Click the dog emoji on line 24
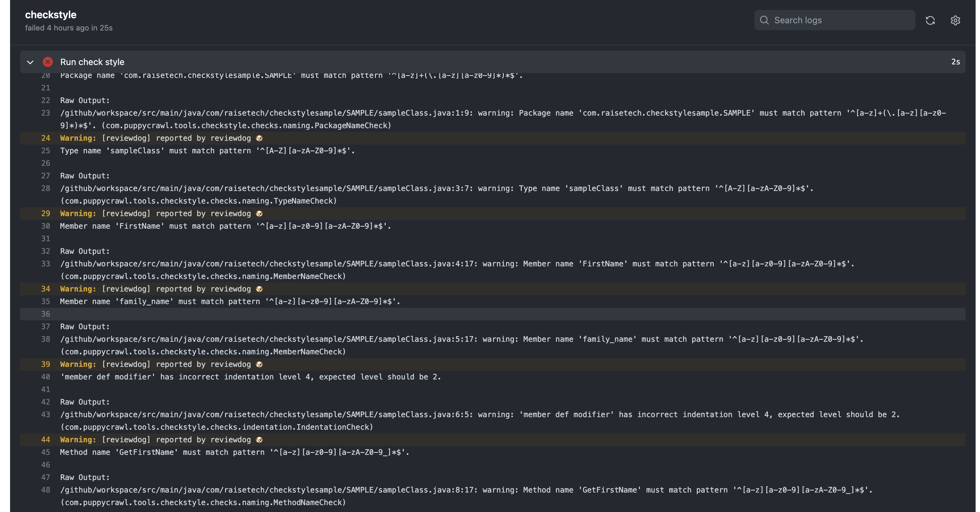Screen dimensions: 980x512 pos(260,138)
